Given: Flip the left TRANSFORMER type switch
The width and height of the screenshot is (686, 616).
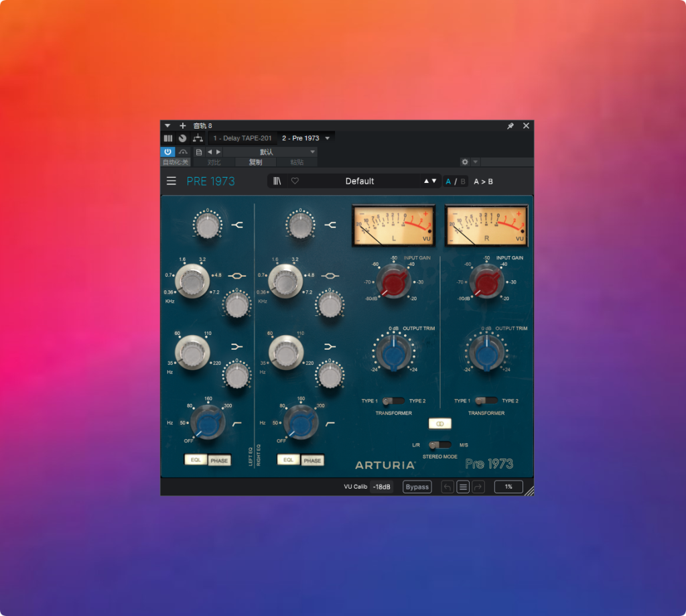Looking at the screenshot, I should pos(393,401).
